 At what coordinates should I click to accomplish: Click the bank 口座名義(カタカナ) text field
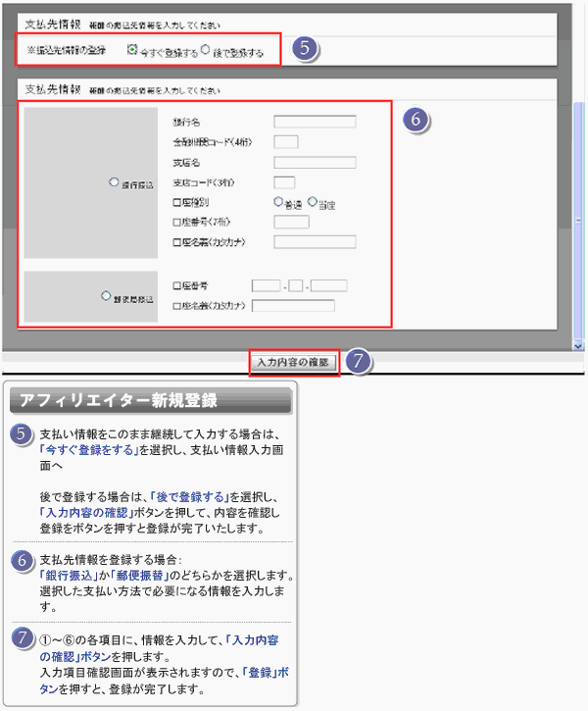pyautogui.click(x=315, y=242)
